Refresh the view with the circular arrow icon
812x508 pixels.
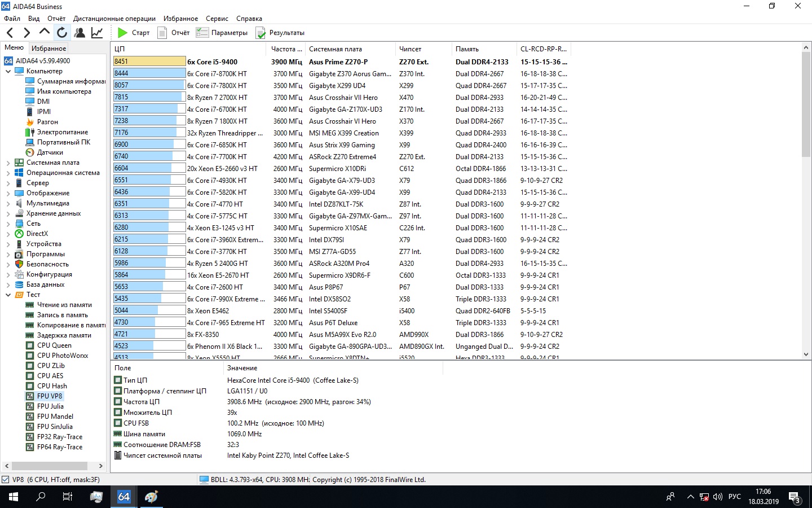(62, 33)
